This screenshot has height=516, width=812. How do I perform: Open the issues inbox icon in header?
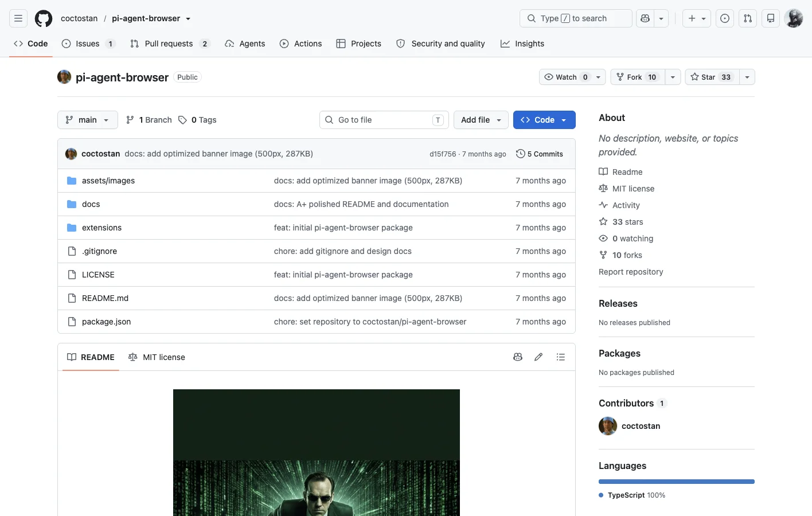coord(725,18)
